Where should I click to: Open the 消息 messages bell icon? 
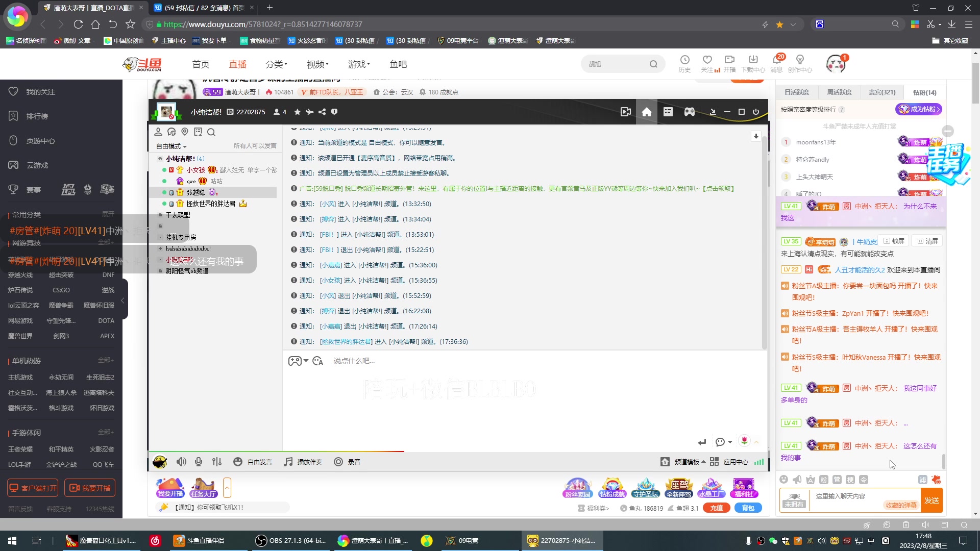[x=776, y=64]
